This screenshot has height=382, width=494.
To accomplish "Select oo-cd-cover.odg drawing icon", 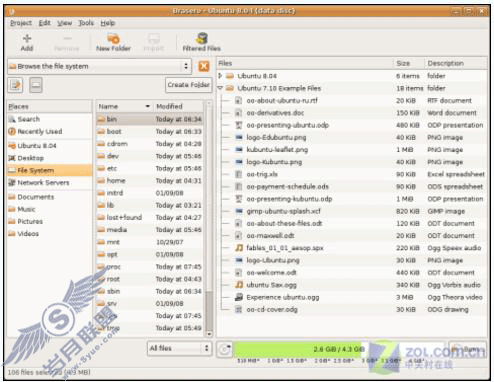I will (x=238, y=309).
